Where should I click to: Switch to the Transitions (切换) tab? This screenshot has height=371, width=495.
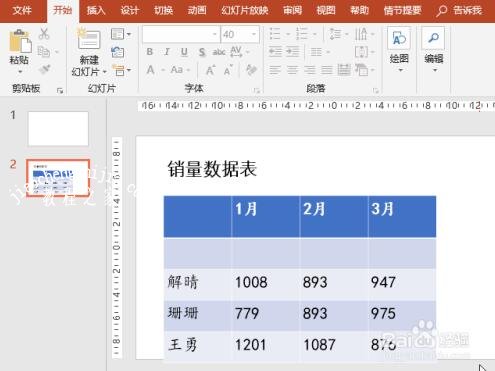point(163,11)
